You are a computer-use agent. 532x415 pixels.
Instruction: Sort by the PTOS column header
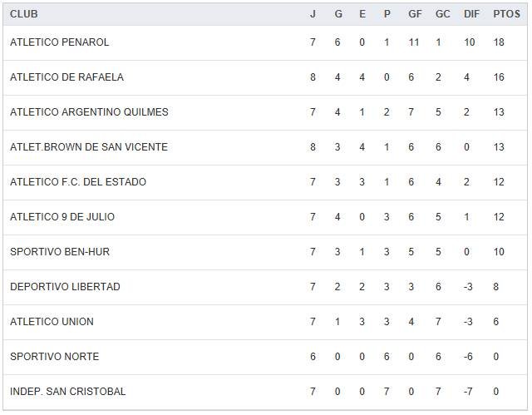[506, 14]
